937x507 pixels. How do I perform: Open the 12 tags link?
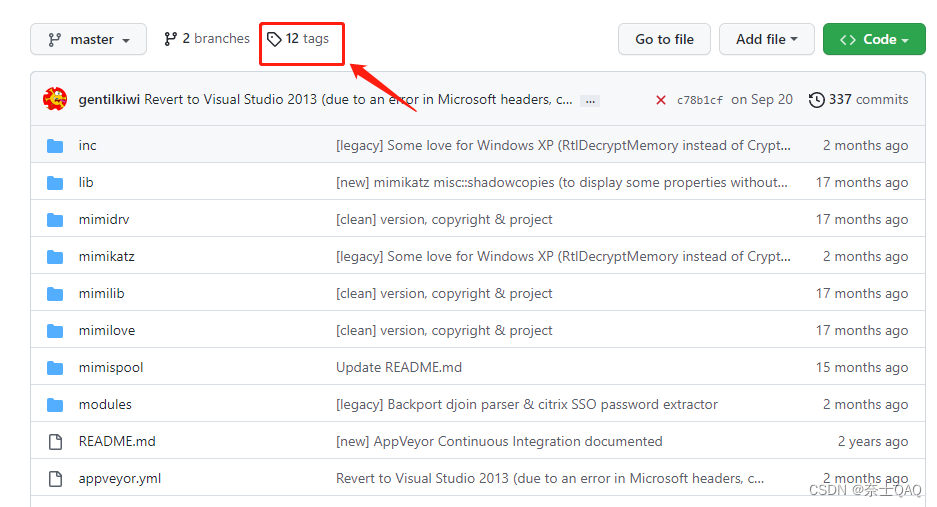[298, 39]
